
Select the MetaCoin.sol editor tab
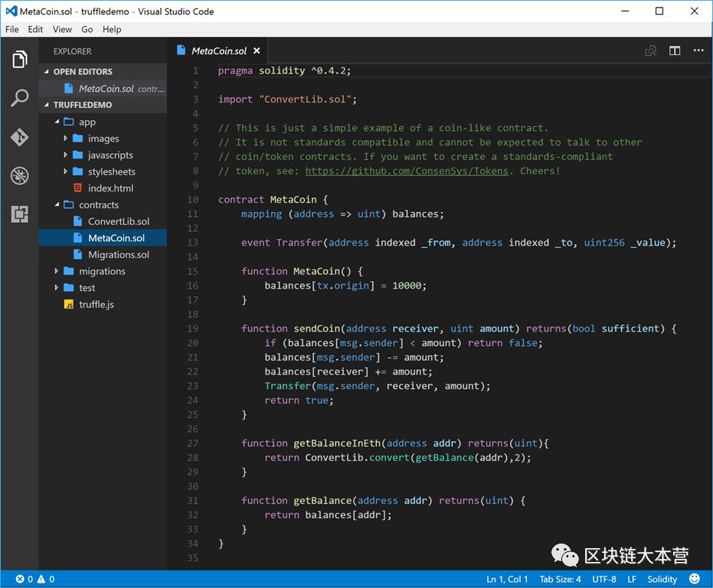219,51
